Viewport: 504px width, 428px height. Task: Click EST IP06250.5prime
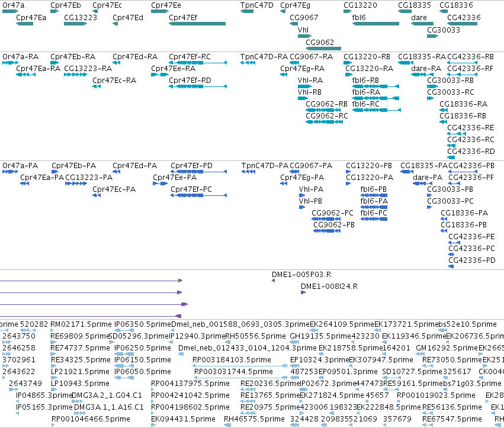[124, 354]
